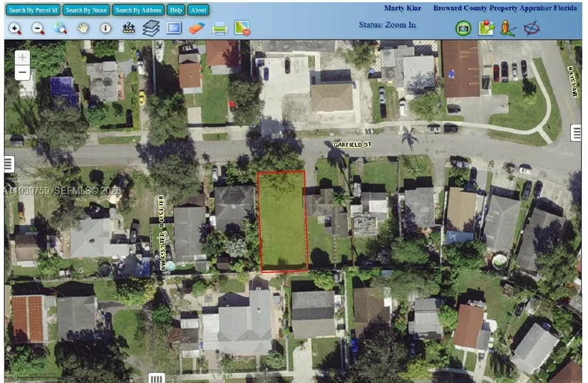Click the eraser to clear graphics
588x383 pixels.
(197, 28)
